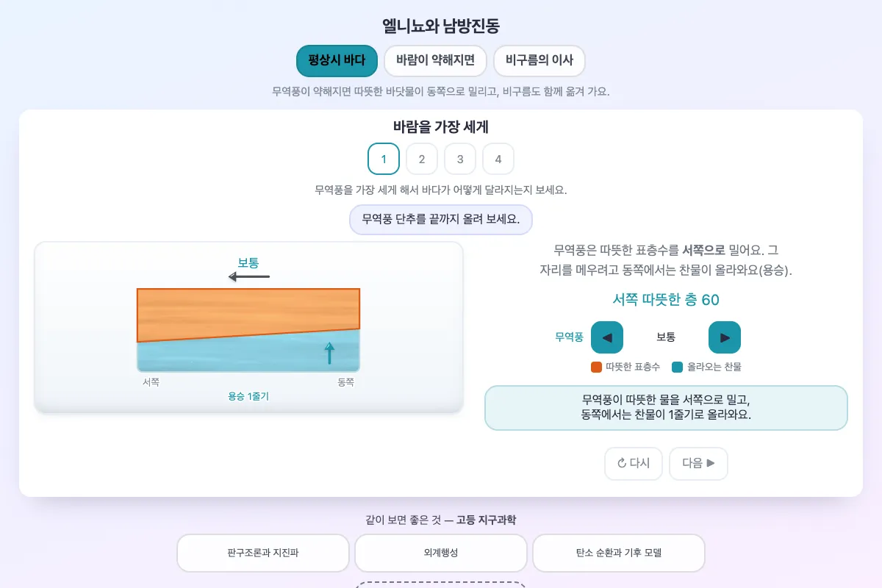Screen dimensions: 882x588
Task: Click the teal 올라오는 찬물 legend swatch
Action: [x=678, y=367]
